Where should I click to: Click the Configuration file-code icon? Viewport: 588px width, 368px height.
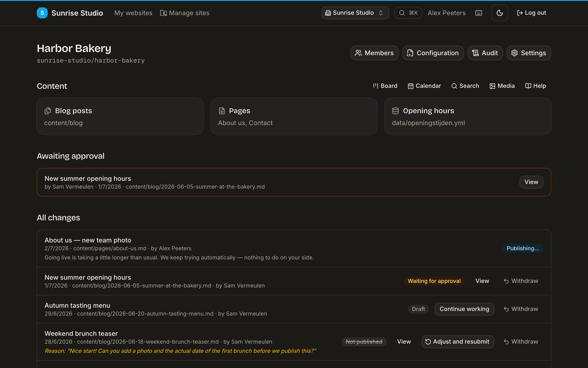coord(410,53)
